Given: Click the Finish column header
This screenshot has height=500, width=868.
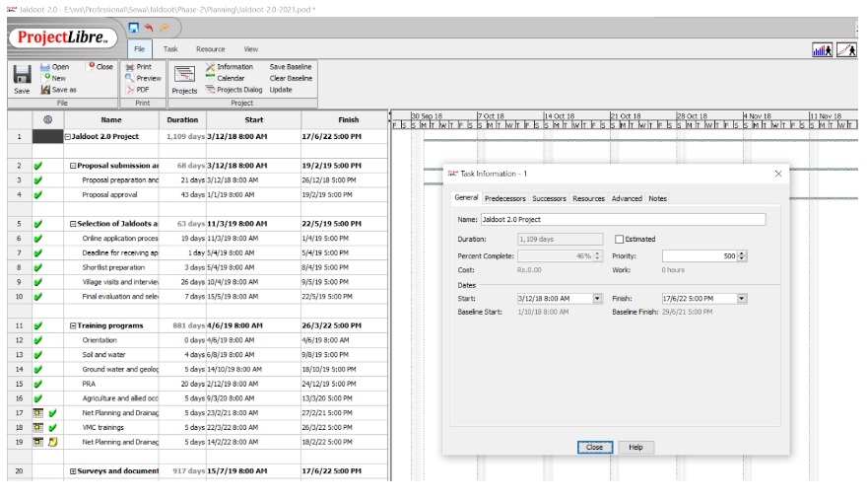Looking at the screenshot, I should [348, 119].
